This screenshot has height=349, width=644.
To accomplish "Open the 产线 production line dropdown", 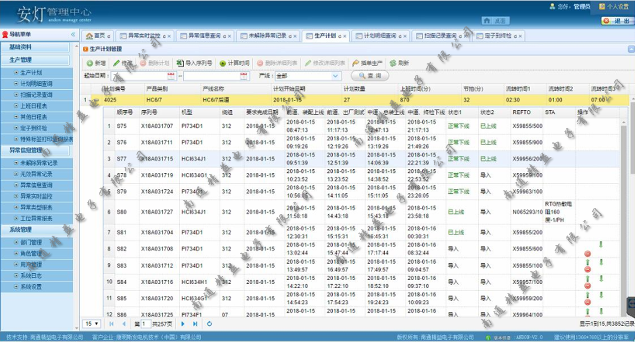I will pos(336,76).
